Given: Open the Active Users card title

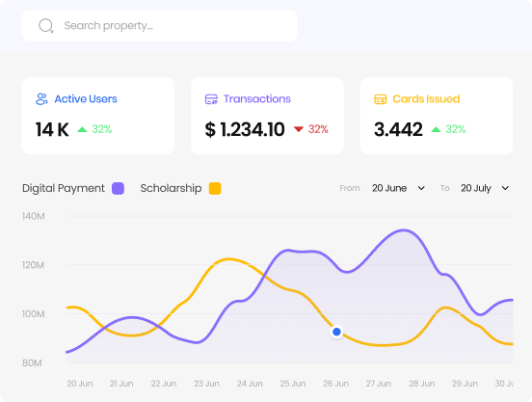Looking at the screenshot, I should click(86, 99).
